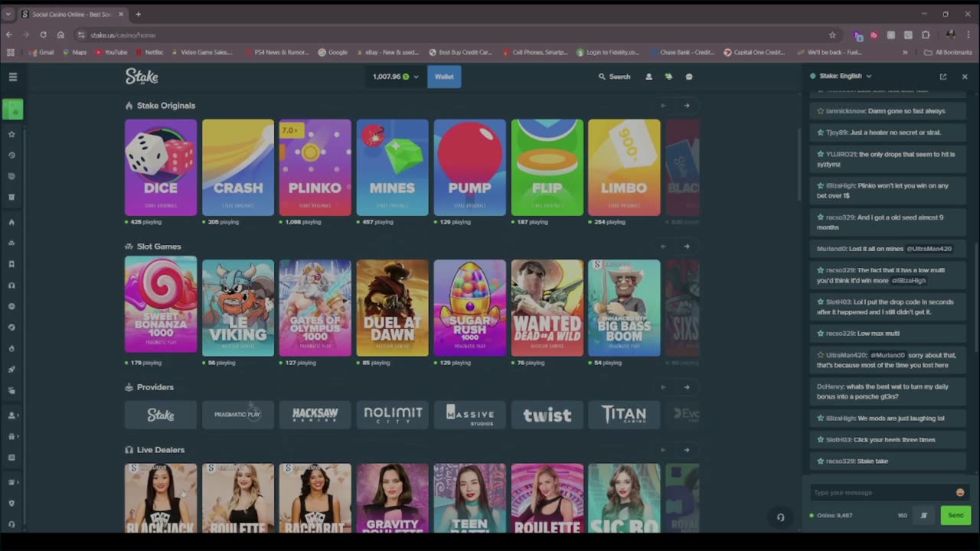Open the hamburger menu in Stake sidebar

(x=12, y=77)
